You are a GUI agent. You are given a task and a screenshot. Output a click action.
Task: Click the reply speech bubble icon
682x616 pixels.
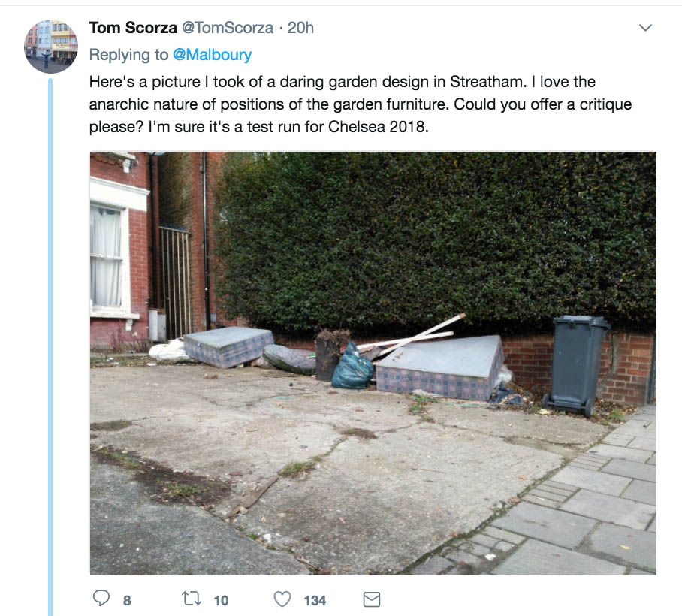(101, 599)
